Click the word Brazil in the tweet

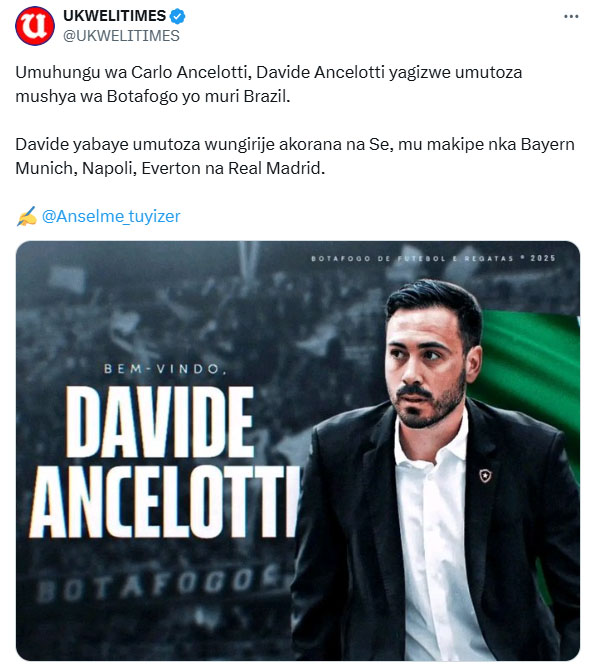coord(266,96)
